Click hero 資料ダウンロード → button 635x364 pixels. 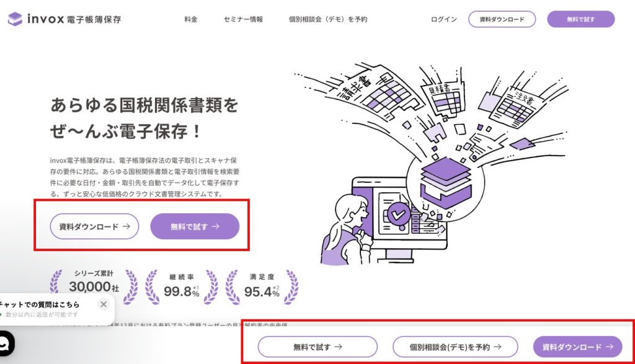coord(94,226)
